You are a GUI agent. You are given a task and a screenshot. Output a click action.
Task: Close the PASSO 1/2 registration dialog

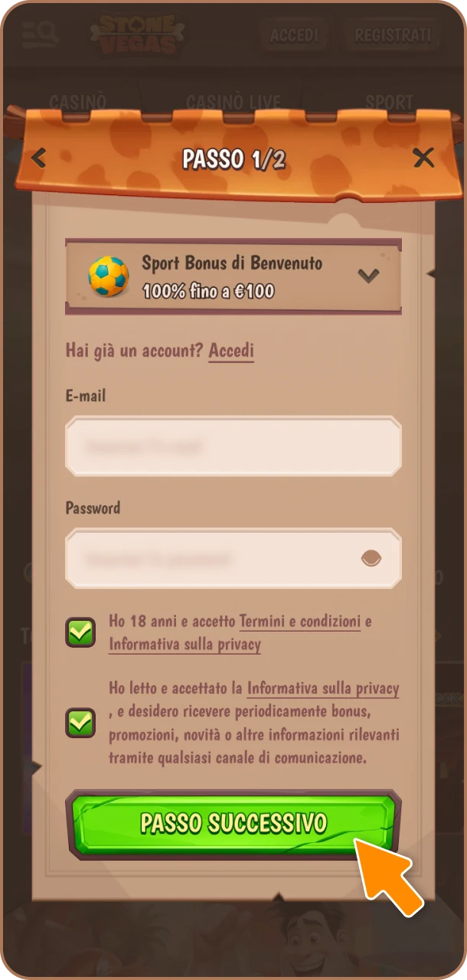423,158
